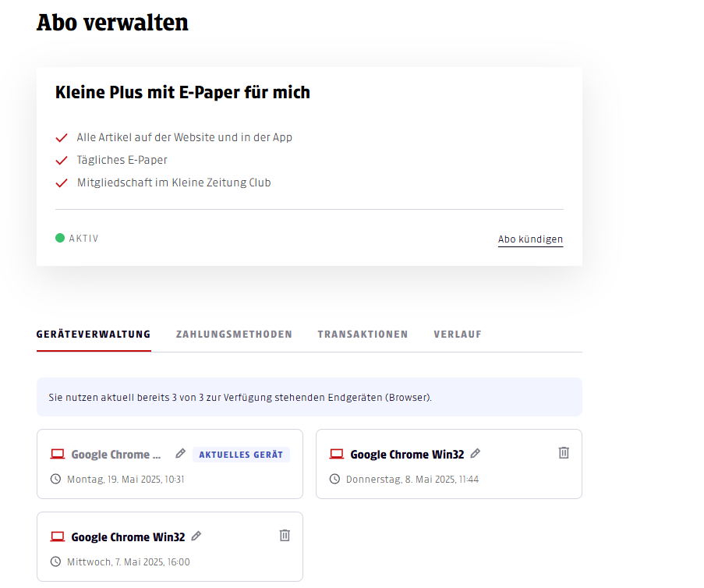This screenshot has height=588, width=704.
Task: Click Google Chrome Win32 name on 8. Mai card
Action: (407, 455)
